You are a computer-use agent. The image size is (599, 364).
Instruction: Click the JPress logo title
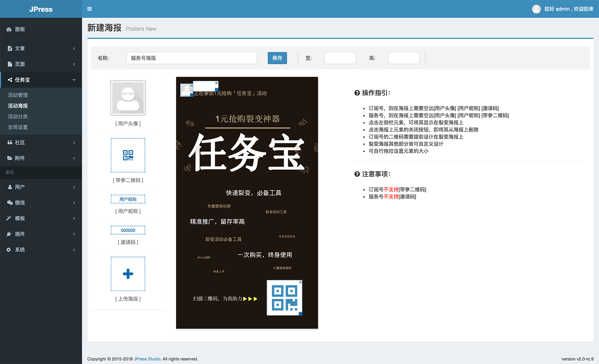tap(41, 9)
